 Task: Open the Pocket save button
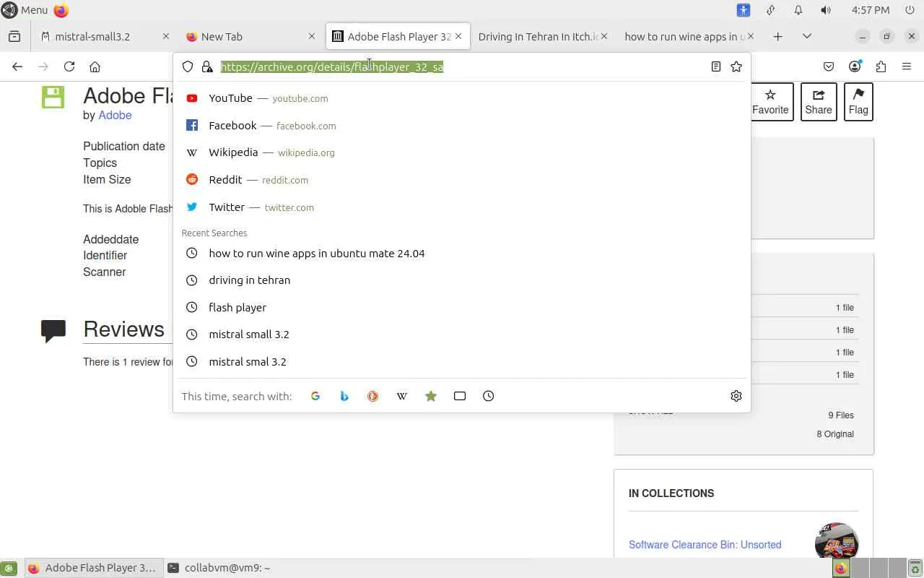[x=829, y=66]
